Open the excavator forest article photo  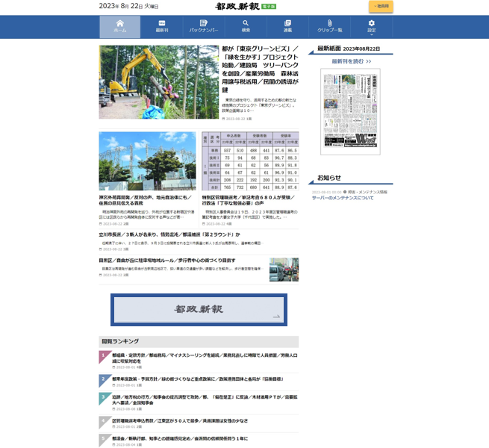click(x=158, y=82)
